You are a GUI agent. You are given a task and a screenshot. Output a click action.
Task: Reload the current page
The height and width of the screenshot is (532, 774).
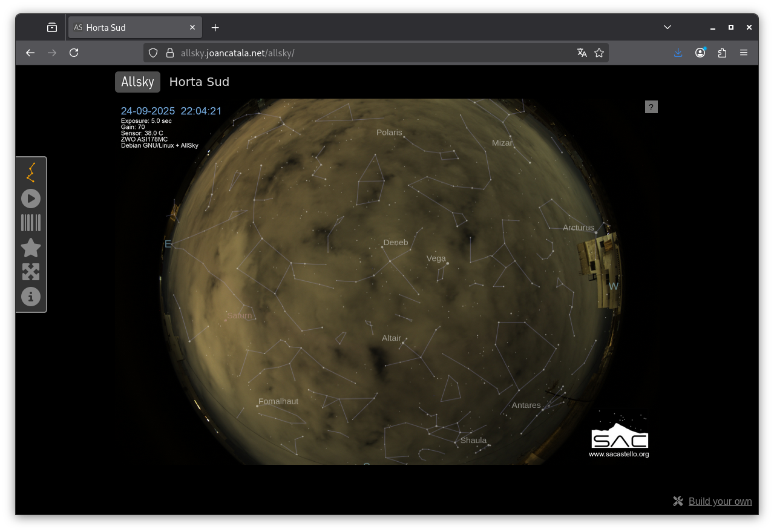[74, 53]
